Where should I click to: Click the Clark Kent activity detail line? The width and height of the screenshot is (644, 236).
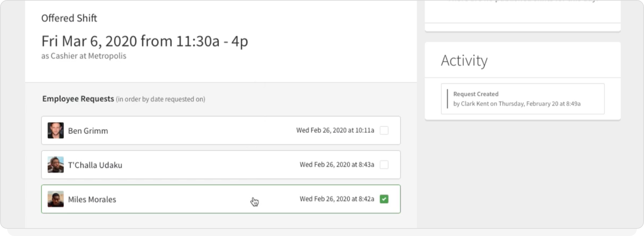(x=517, y=104)
